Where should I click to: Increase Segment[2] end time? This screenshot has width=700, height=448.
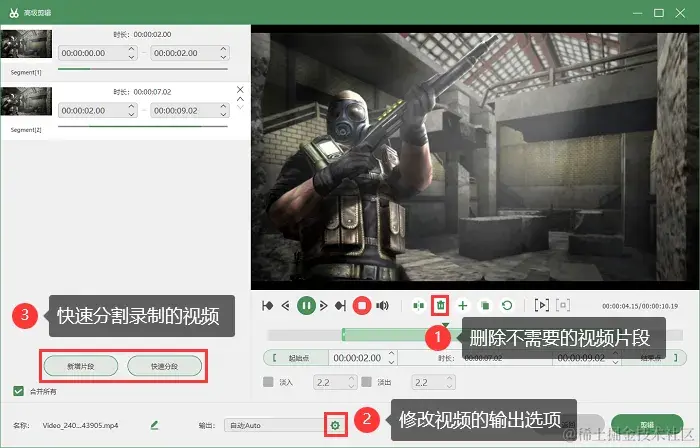pos(223,107)
